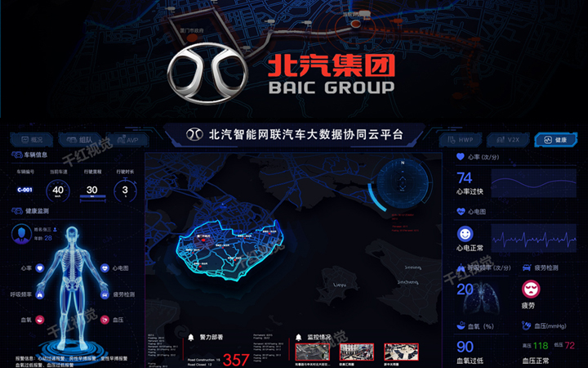Click the 健康监测 section icon
This screenshot has width=588, height=368.
(x=17, y=211)
